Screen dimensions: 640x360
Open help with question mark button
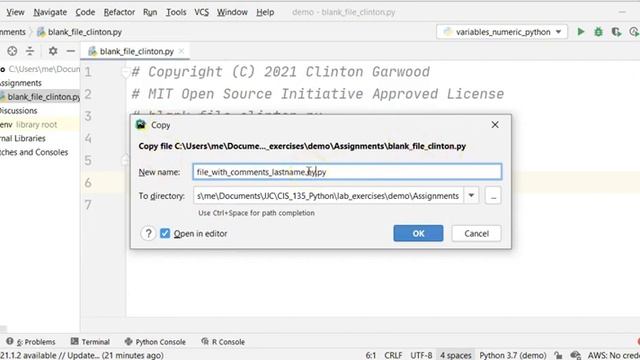pyautogui.click(x=148, y=233)
